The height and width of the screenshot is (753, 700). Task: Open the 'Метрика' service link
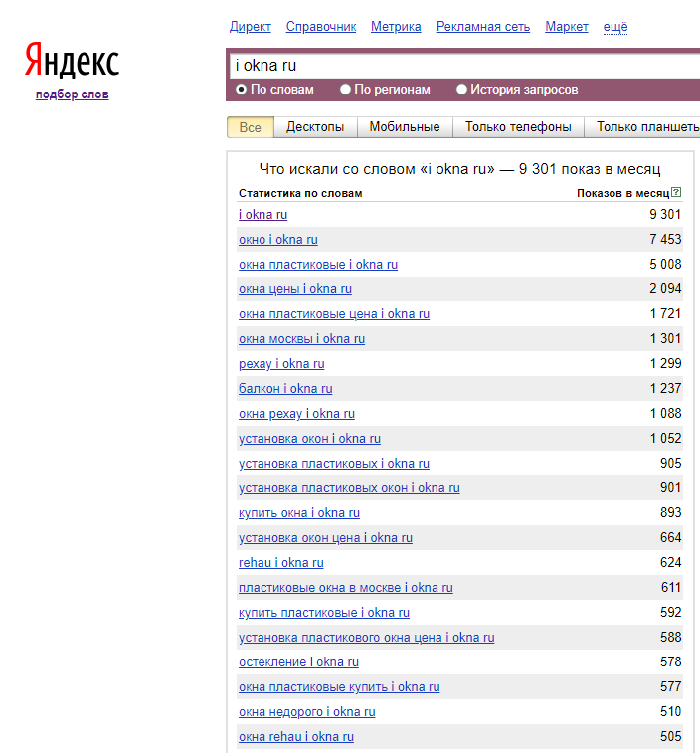coord(396,27)
